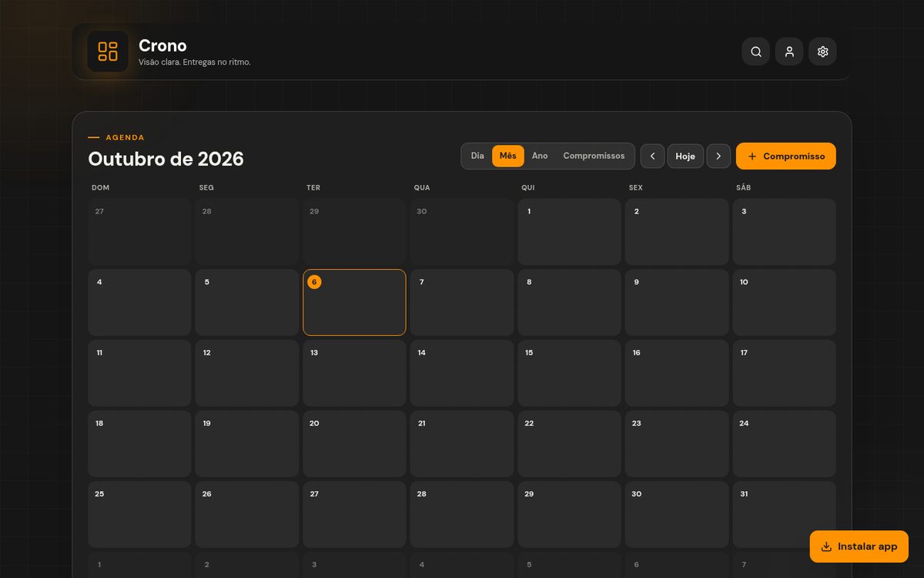Select October 7 day cell

click(x=462, y=302)
